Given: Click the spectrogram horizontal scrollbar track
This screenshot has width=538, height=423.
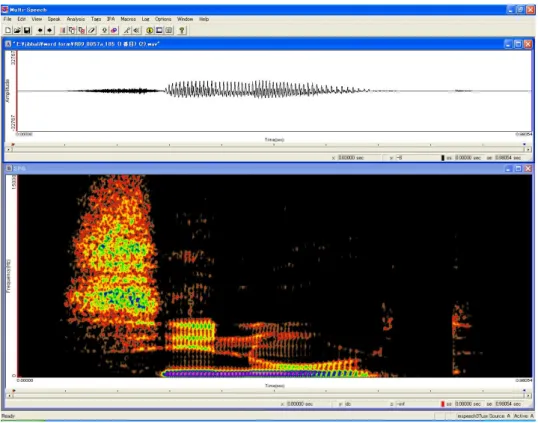Looking at the screenshot, I should click(x=269, y=396).
